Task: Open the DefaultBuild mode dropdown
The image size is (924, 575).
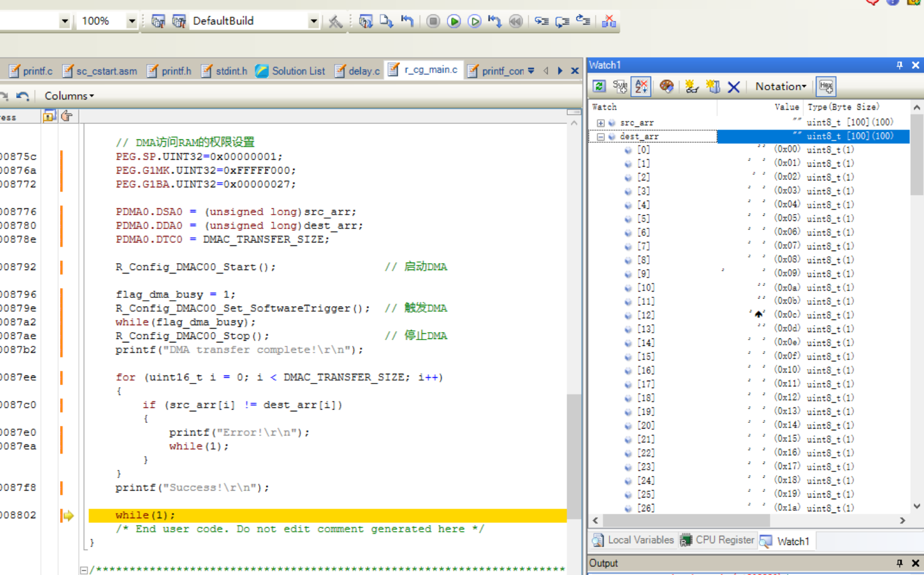Action: pos(313,21)
